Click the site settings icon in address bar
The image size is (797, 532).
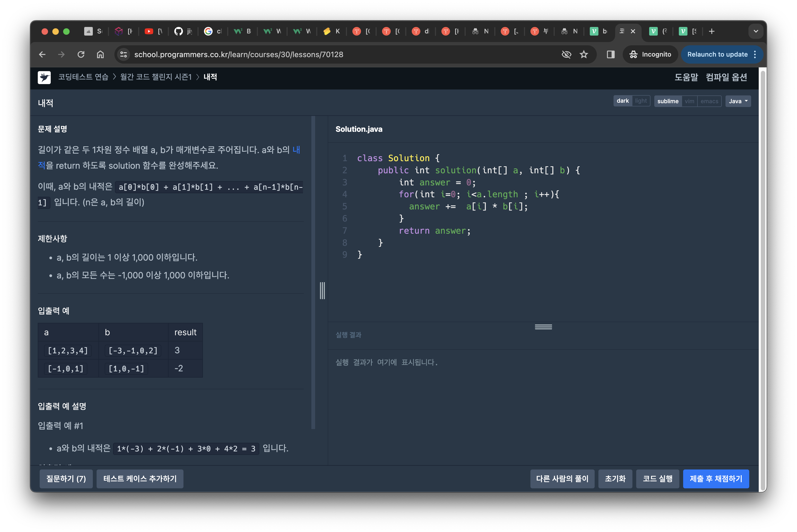coord(124,54)
